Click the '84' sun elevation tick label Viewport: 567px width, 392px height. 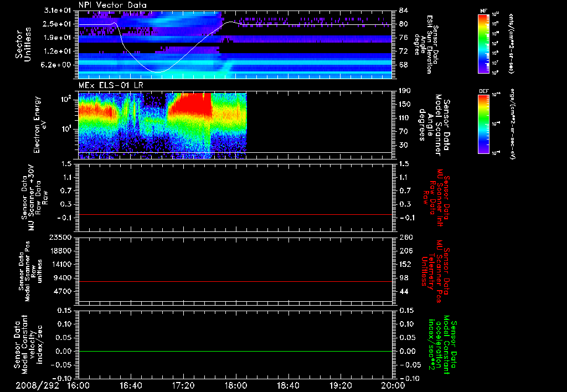(404, 11)
